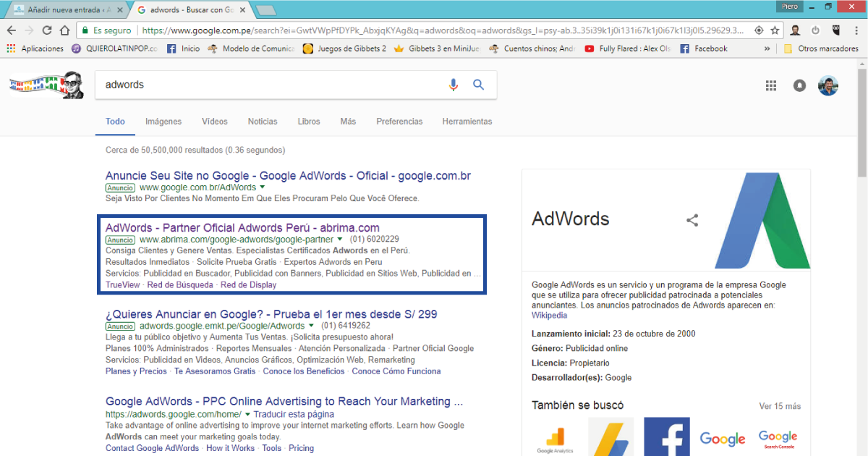Image resolution: width=868 pixels, height=456 pixels.
Task: Open the Google account profile picture
Action: pos(828,85)
